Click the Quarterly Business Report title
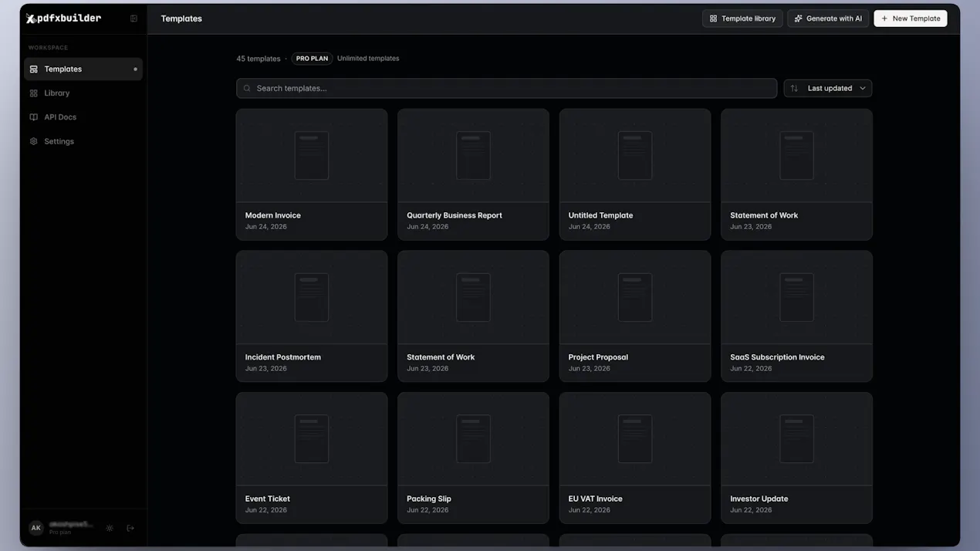Screen dimensions: 980x551 [x=455, y=215]
